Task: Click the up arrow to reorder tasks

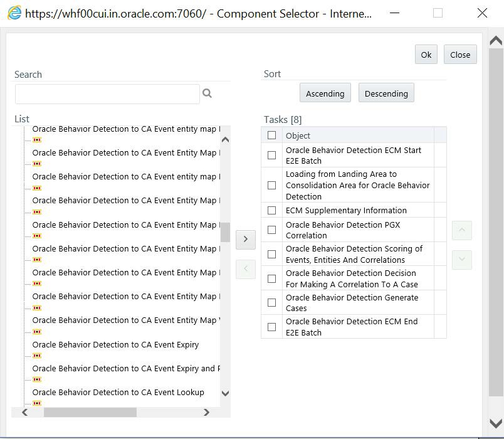Action: point(461,230)
